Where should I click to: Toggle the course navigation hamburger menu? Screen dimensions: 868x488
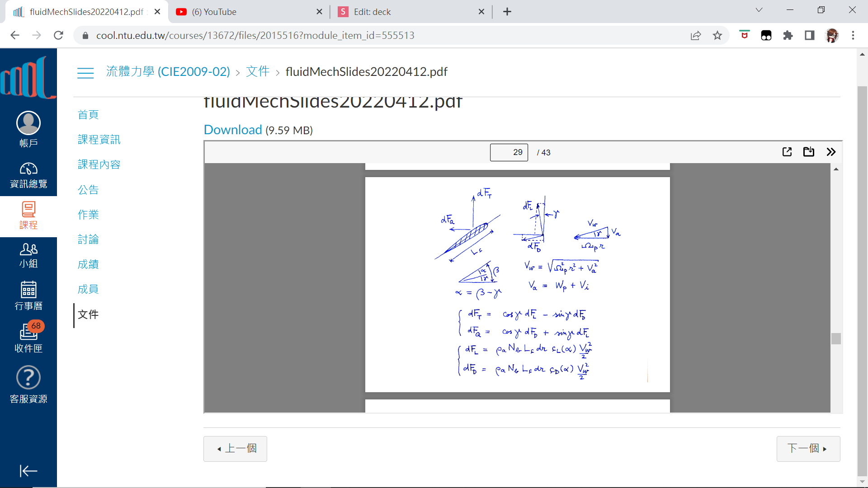[x=85, y=72]
